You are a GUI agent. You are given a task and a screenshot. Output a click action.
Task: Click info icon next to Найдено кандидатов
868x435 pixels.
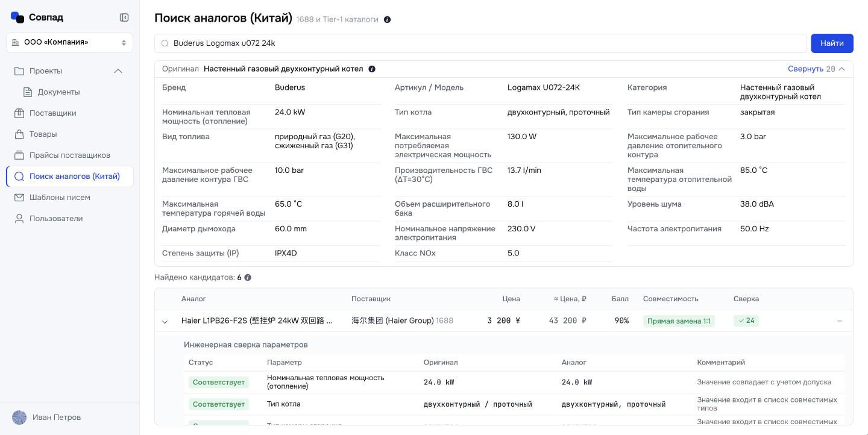coord(248,278)
